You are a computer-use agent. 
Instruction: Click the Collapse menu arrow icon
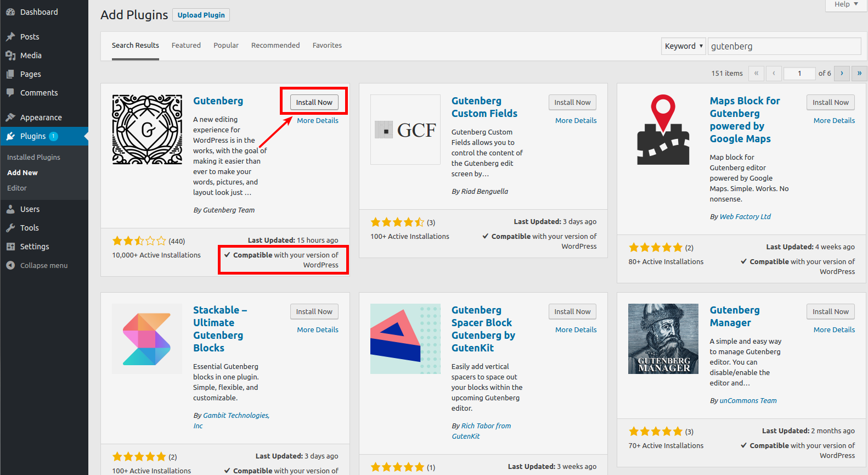pos(10,265)
